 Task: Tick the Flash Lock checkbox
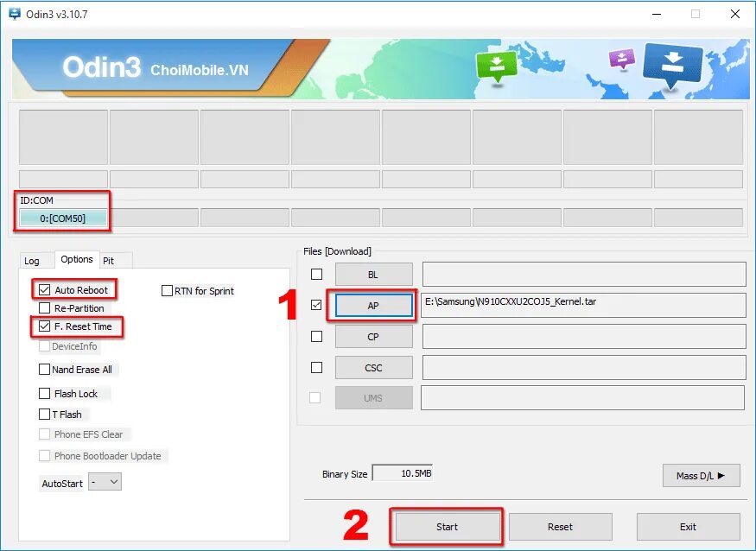(x=44, y=393)
